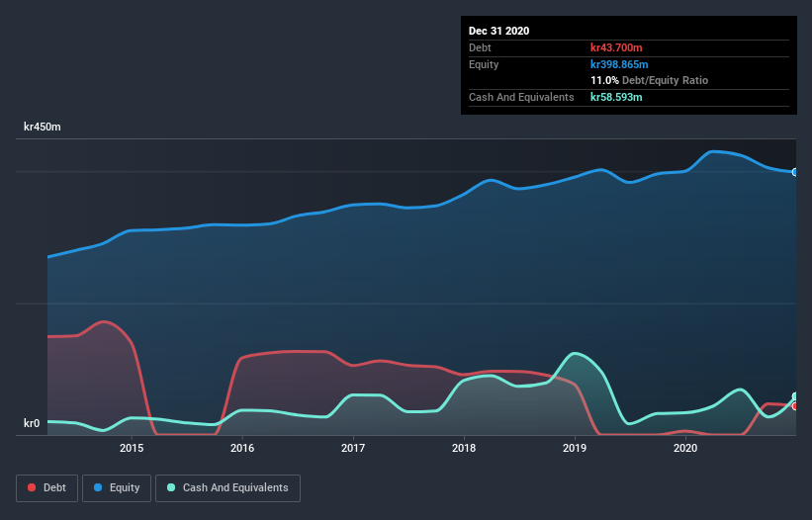The height and width of the screenshot is (520, 812).
Task: Click the kr43.700m debt value
Action: (x=616, y=47)
